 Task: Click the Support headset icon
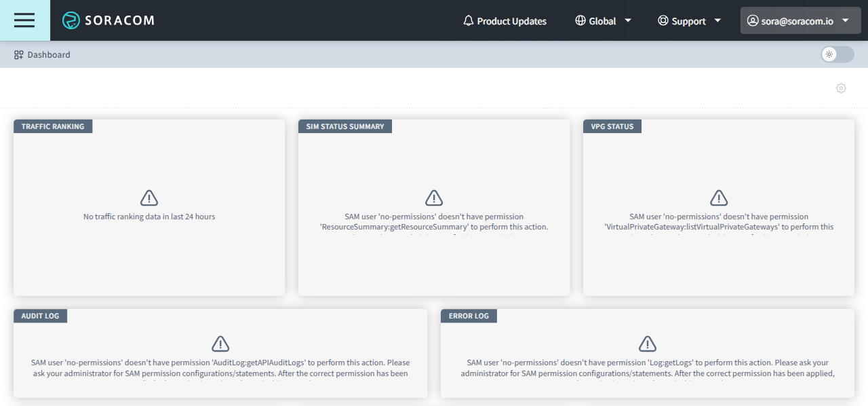coord(662,20)
